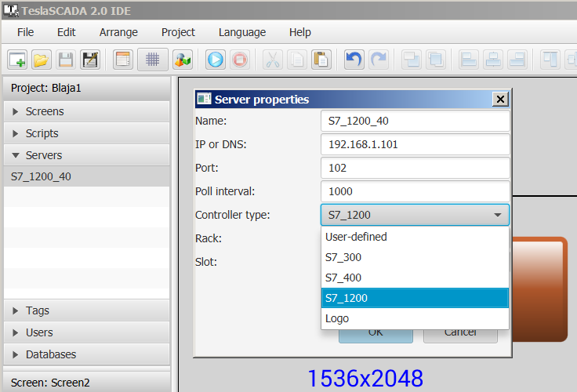Viewport: 577px width, 392px height.
Task: Click the Project: Blaja1 header
Action: point(87,88)
